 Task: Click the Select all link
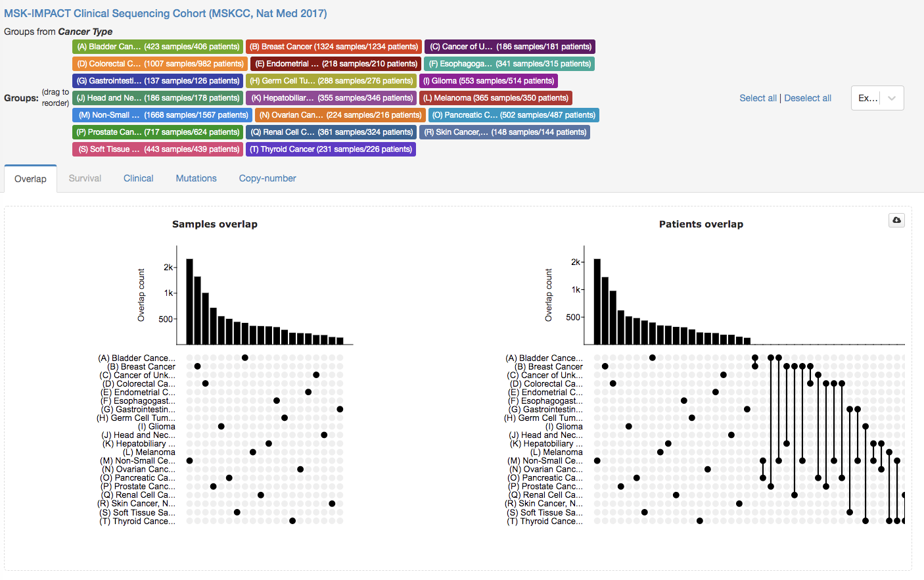pos(758,97)
